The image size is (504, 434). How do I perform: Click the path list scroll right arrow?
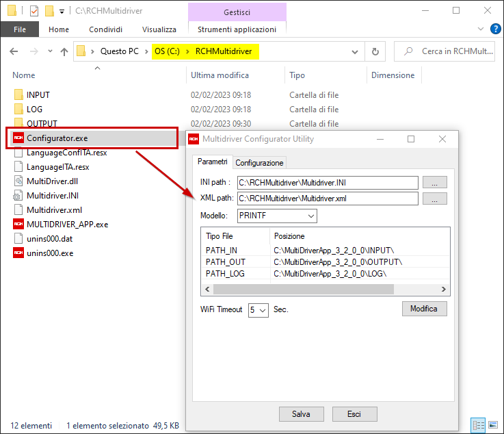(444, 289)
